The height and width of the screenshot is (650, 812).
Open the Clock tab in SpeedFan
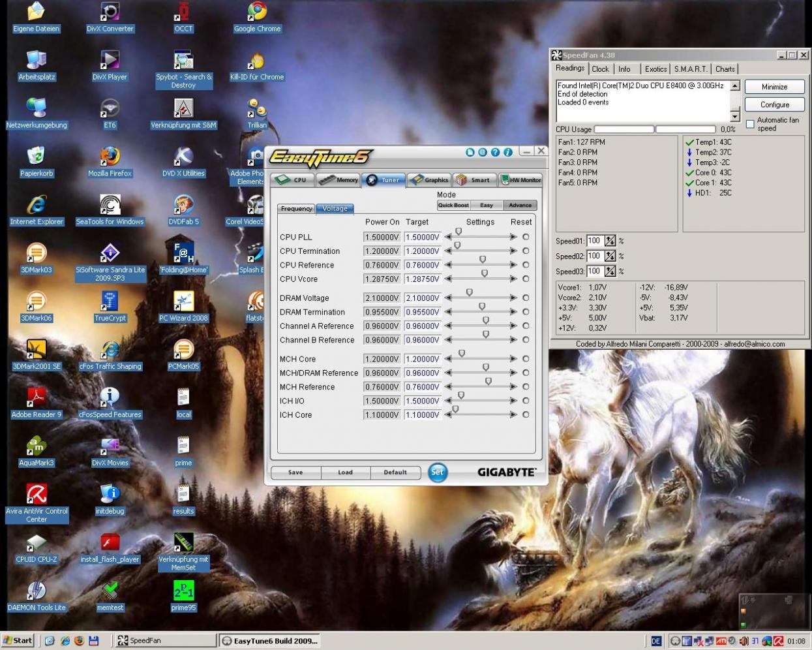601,69
